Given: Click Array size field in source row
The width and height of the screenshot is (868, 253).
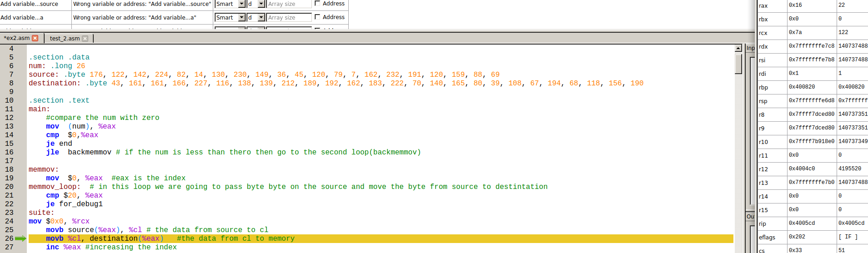Looking at the screenshot, I should (289, 4).
